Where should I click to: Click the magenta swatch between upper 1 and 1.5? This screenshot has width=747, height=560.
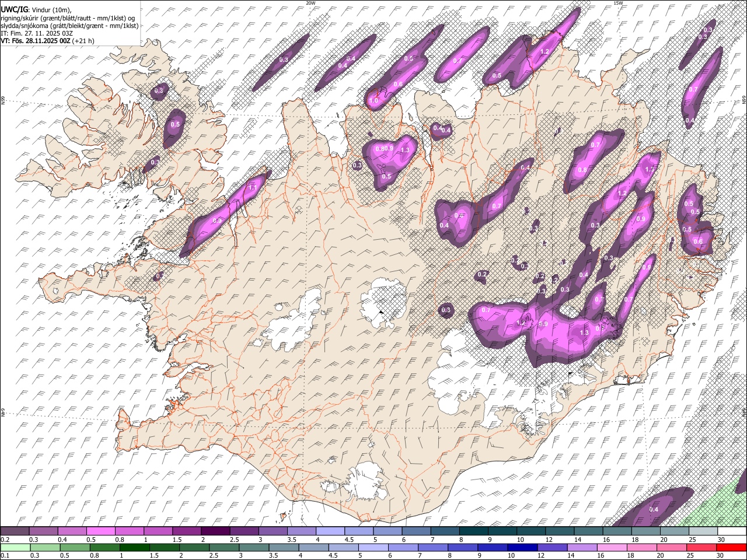(158, 531)
